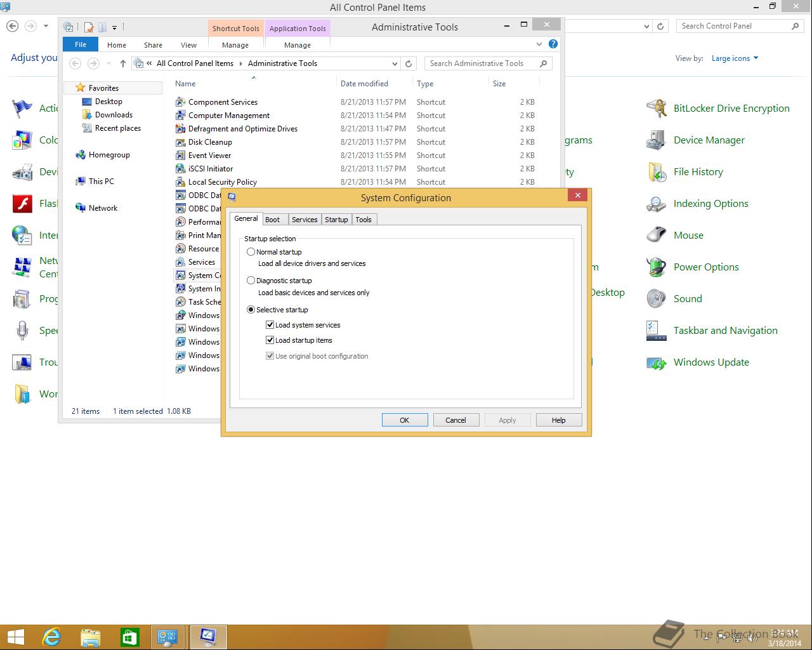Click Disk Cleanup shortcut icon
The image size is (812, 650).
pyautogui.click(x=180, y=142)
